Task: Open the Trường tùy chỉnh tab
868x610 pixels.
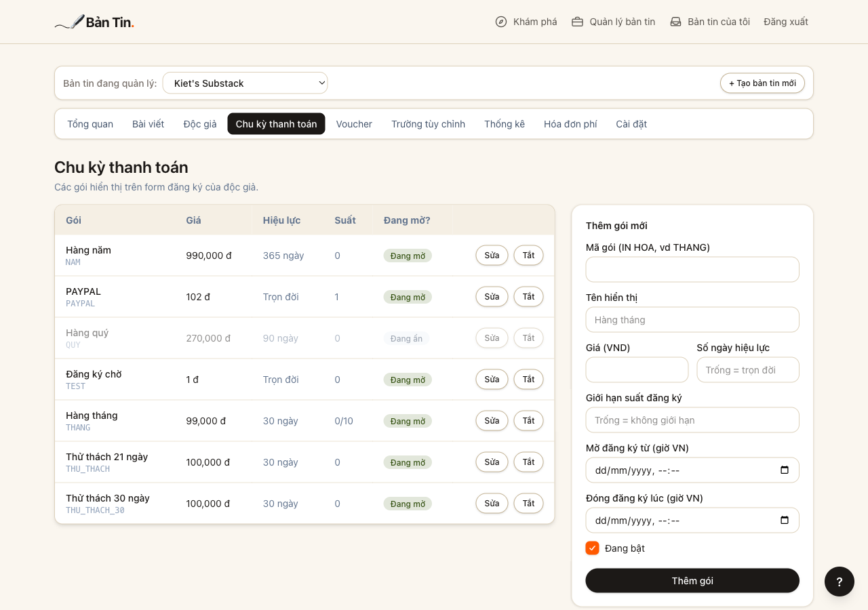Action: (x=428, y=124)
